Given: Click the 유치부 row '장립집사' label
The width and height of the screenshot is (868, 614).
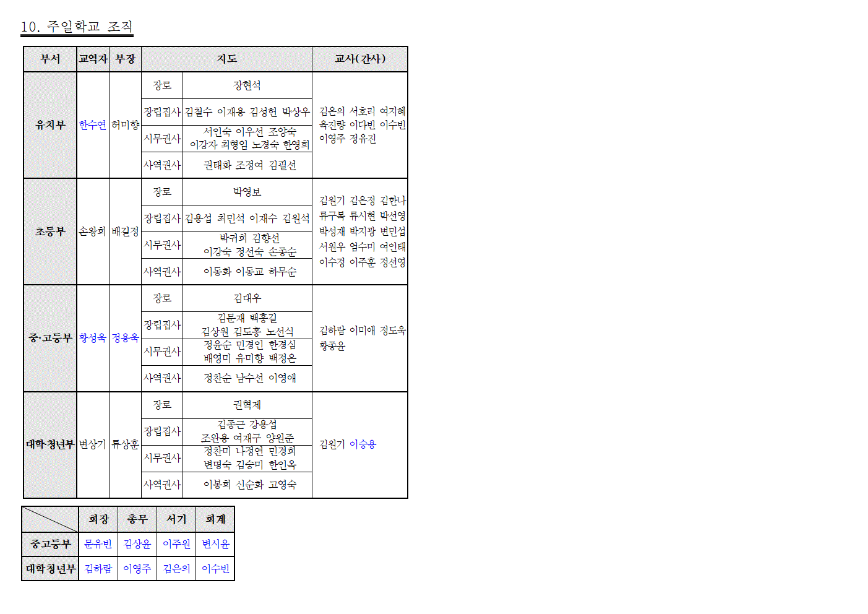Looking at the screenshot, I should coord(162,112).
